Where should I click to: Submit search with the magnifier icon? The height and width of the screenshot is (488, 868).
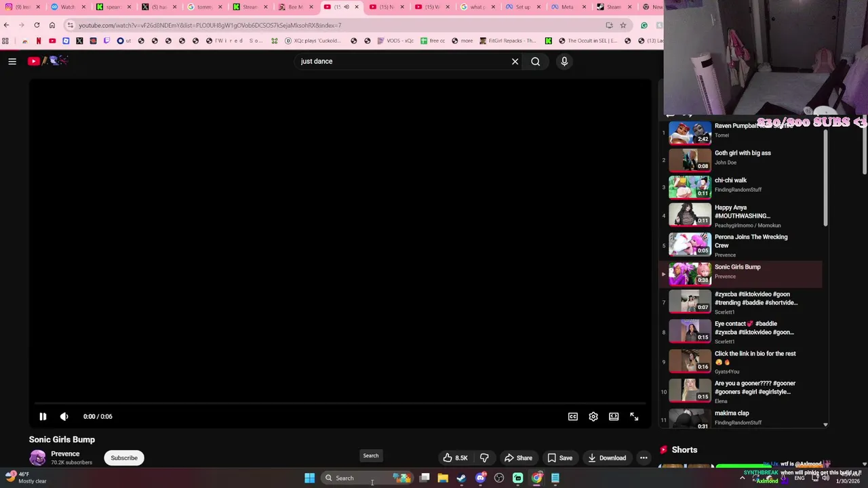click(x=536, y=62)
